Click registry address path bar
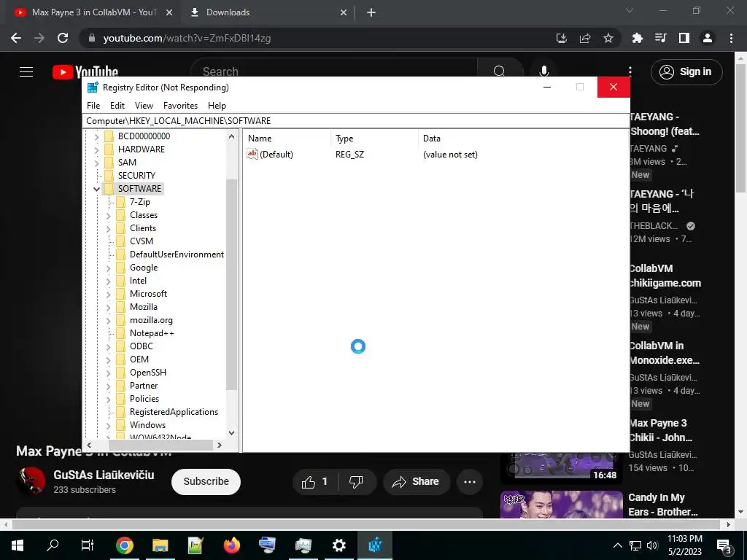Viewport: 747px width, 560px height. [x=356, y=121]
